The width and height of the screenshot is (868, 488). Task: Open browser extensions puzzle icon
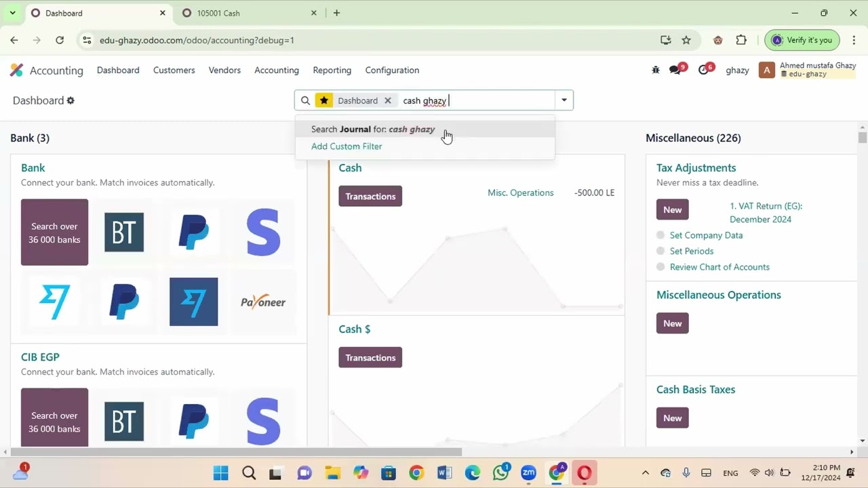pyautogui.click(x=741, y=40)
